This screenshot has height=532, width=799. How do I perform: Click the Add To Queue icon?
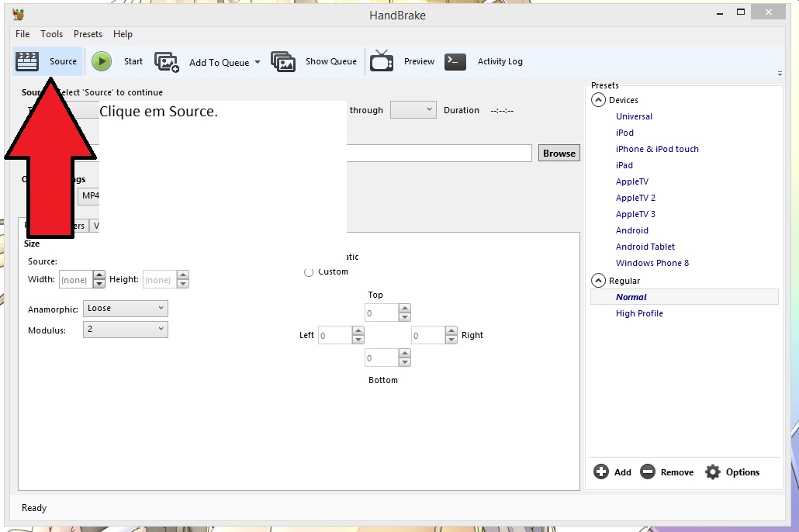tap(167, 62)
